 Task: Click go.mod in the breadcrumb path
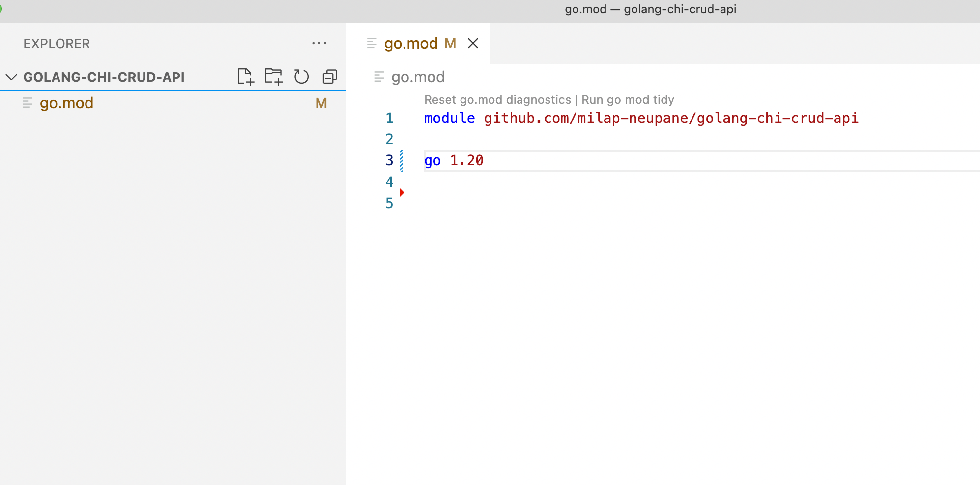[x=418, y=77]
